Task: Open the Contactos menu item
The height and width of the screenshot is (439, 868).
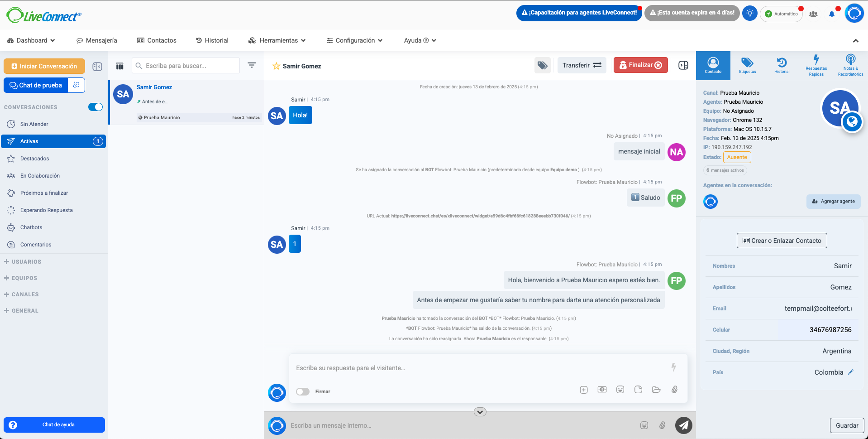Action: (157, 40)
